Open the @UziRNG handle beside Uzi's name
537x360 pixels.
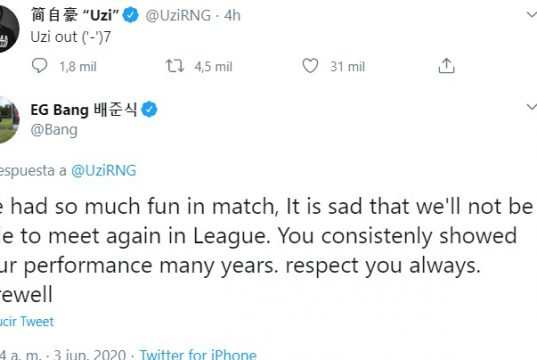(x=178, y=15)
